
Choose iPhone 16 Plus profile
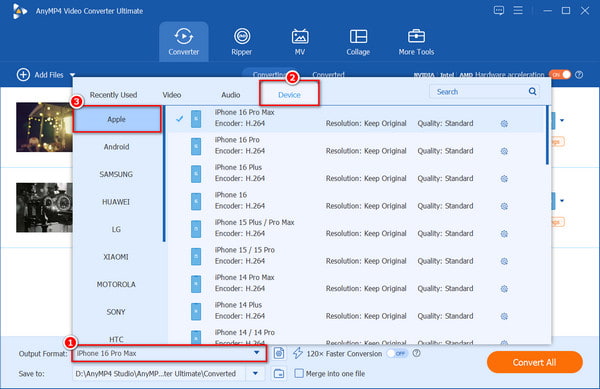pos(356,173)
